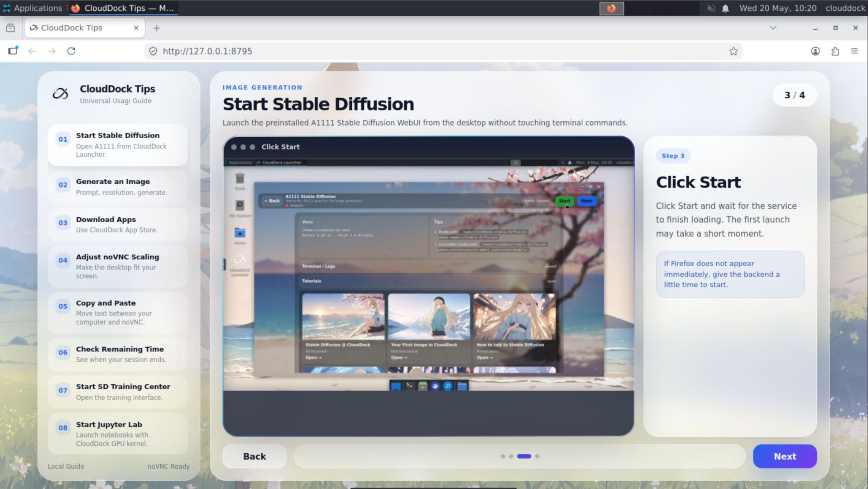The image size is (868, 489).
Task: Close the CloudDock Tips tab
Action: (x=136, y=28)
